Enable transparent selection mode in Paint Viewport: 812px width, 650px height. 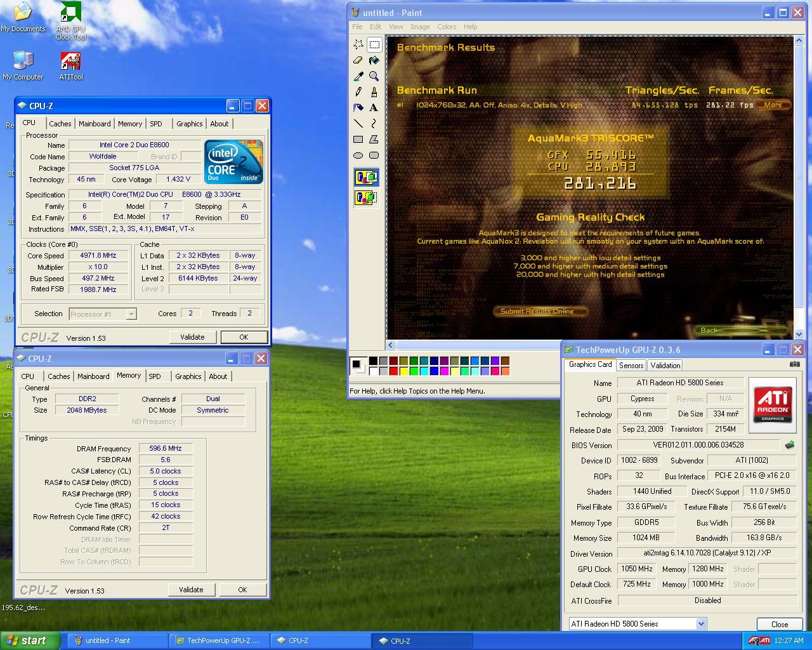(366, 197)
